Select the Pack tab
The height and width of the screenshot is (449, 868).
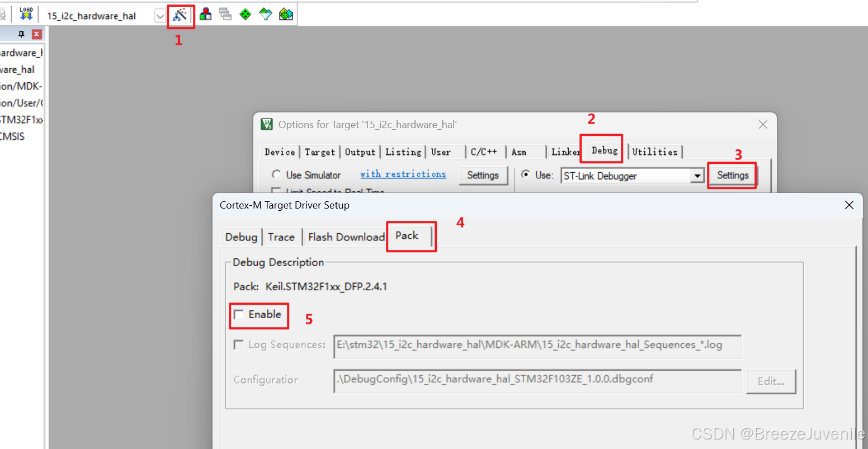407,235
